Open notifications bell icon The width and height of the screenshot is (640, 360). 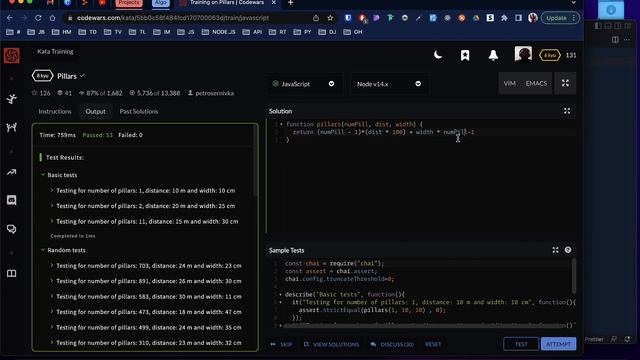click(493, 55)
